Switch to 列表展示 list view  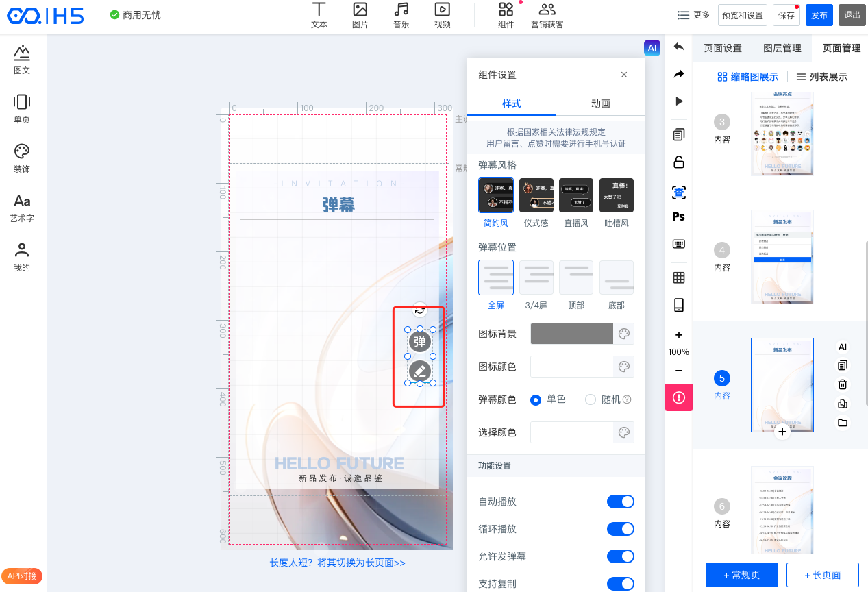pos(822,77)
